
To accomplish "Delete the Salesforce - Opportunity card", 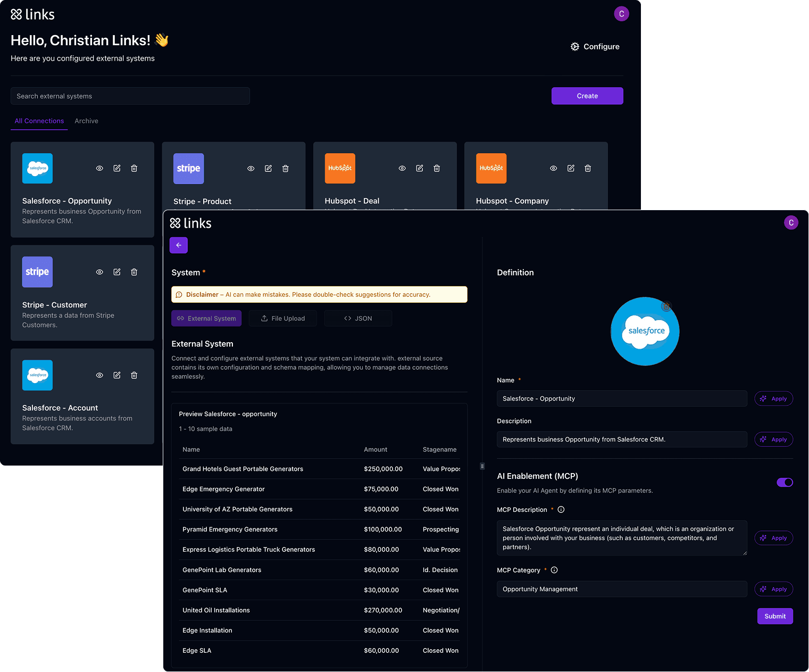I will pyautogui.click(x=134, y=168).
